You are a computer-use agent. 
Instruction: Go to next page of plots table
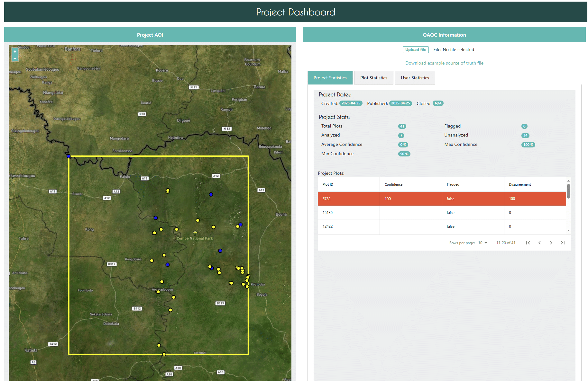[551, 243]
